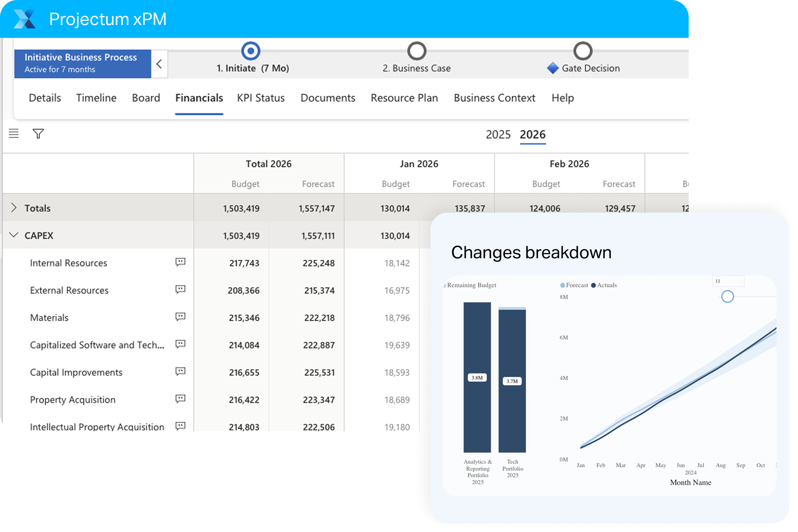Switch to the Resource Plan tab
The image size is (798, 532).
pyautogui.click(x=404, y=98)
